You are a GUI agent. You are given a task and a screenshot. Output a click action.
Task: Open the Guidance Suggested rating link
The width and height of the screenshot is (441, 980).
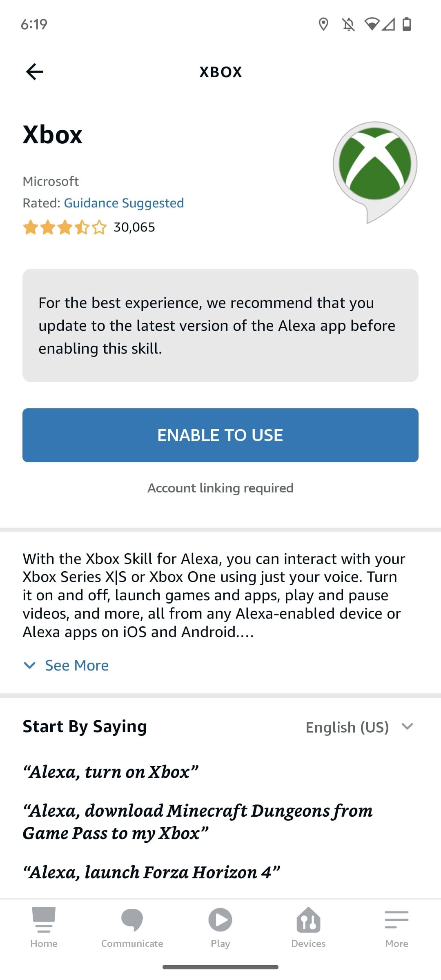point(123,203)
